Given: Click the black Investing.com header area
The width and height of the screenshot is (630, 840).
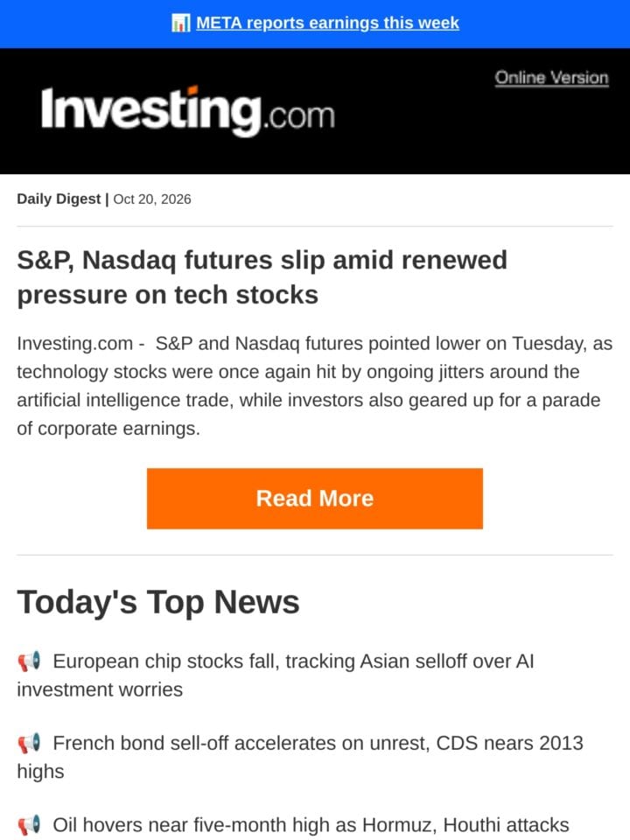Looking at the screenshot, I should click(315, 111).
